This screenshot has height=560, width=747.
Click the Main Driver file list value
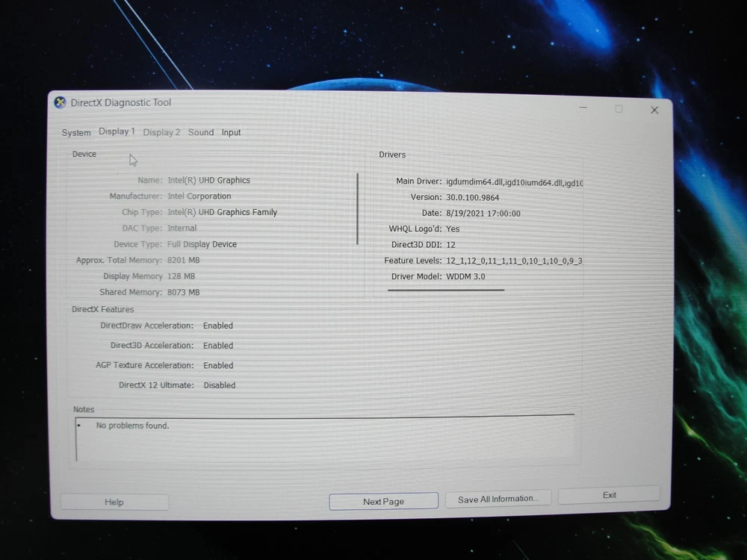point(514,182)
